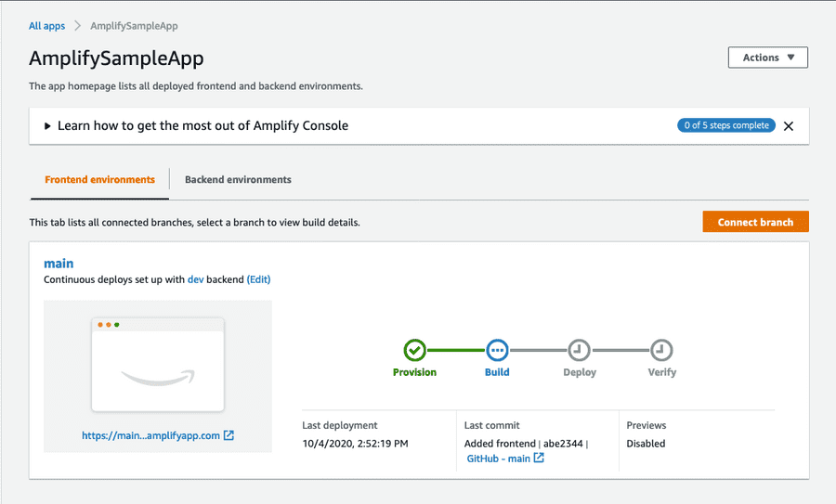836x504 pixels.
Task: Click the Added frontend | abe2344 commit text
Action: [x=524, y=444]
